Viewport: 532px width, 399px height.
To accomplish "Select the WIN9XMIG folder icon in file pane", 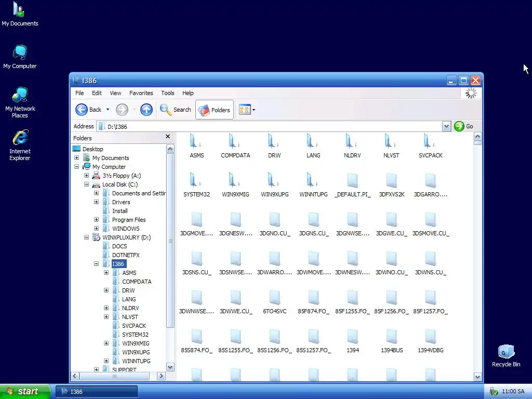I will 235,180.
